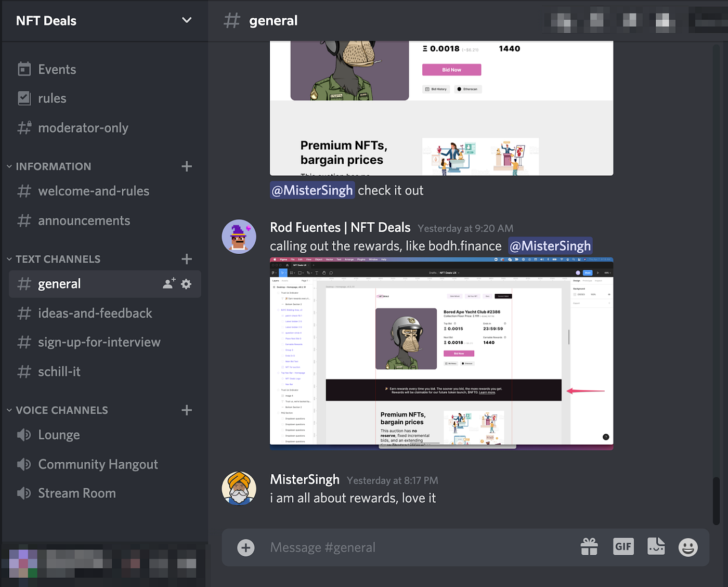Click the hash icon beside schill-it
728x587 pixels.
(24, 371)
